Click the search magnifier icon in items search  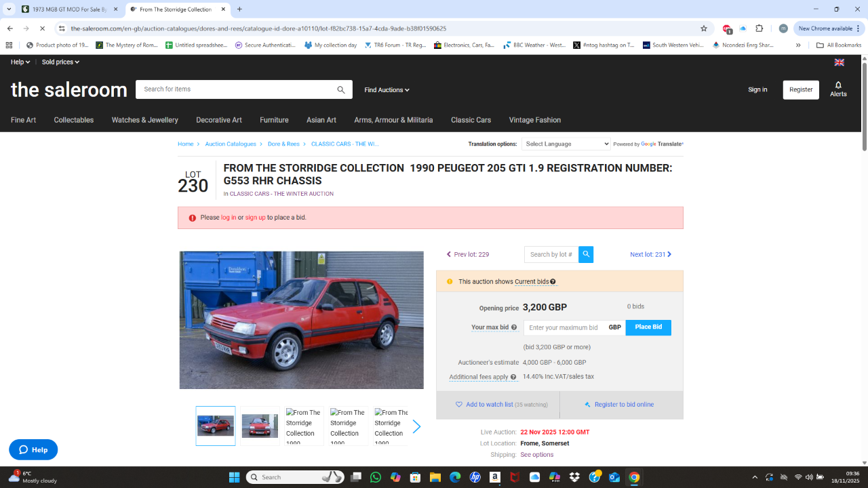[341, 89]
